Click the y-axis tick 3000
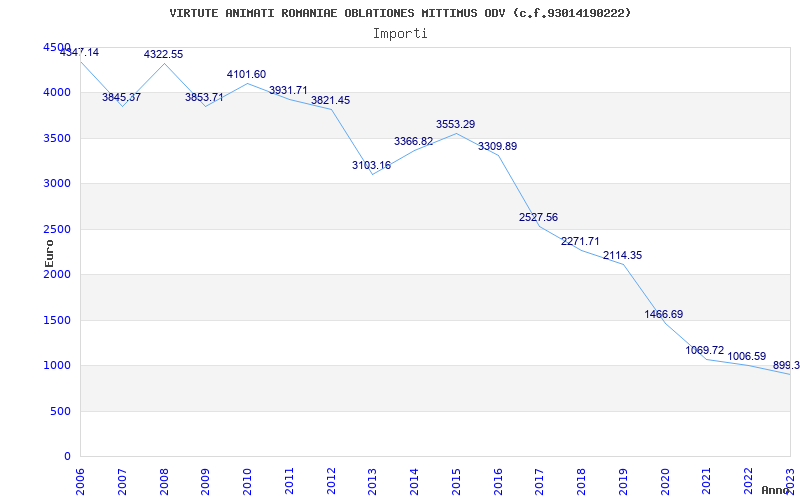 coord(57,183)
